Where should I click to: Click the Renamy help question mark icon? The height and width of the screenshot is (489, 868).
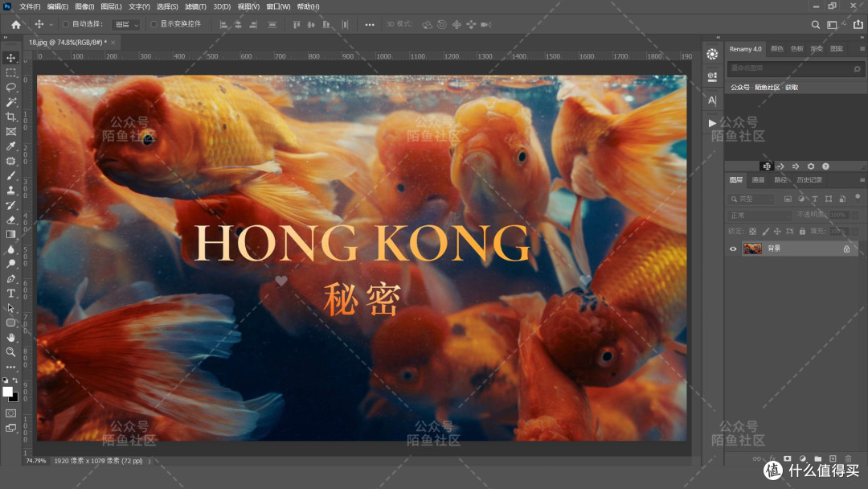click(x=825, y=166)
